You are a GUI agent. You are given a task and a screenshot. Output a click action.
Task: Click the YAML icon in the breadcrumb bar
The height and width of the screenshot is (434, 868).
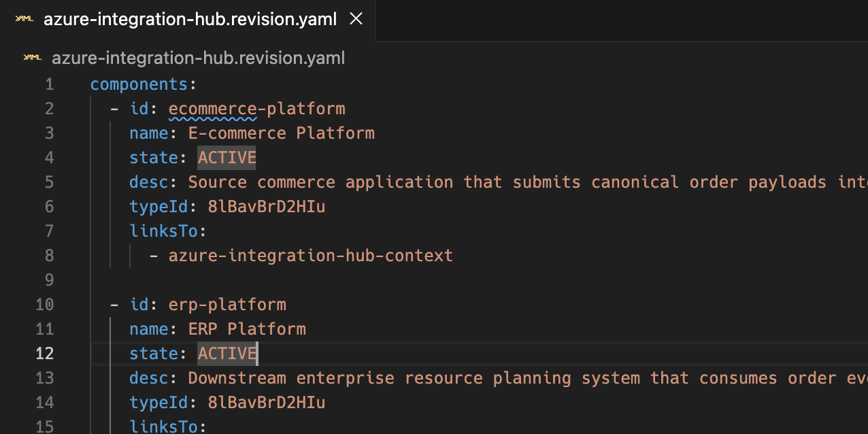pos(32,58)
